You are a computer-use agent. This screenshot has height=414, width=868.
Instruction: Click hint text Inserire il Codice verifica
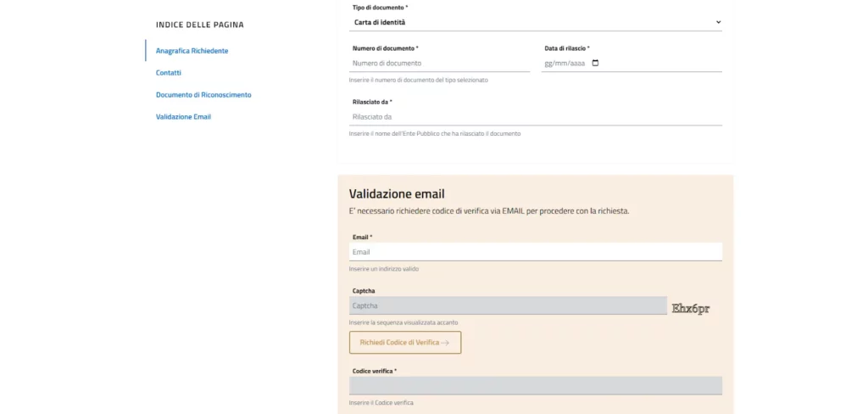[381, 403]
